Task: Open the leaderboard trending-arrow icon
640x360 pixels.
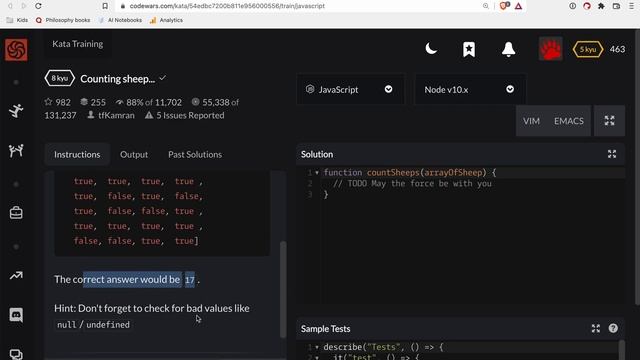Action: [16, 276]
